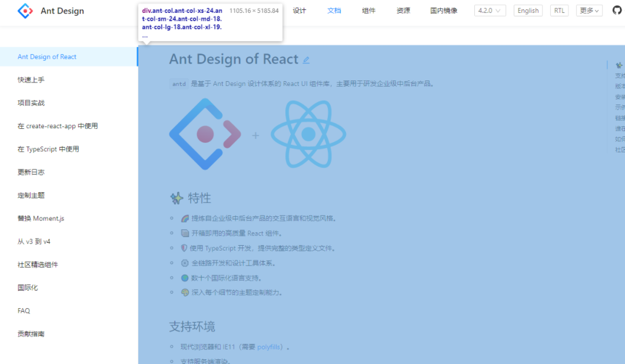Switch language with the English button
Image resolution: width=625 pixels, height=364 pixels.
528,11
